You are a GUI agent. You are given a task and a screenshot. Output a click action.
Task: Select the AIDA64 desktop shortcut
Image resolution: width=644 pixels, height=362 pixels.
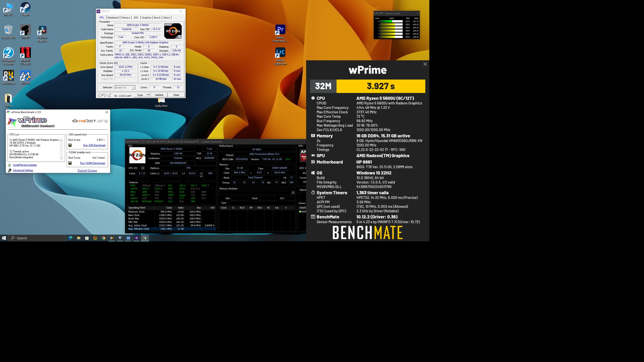[x=25, y=78]
